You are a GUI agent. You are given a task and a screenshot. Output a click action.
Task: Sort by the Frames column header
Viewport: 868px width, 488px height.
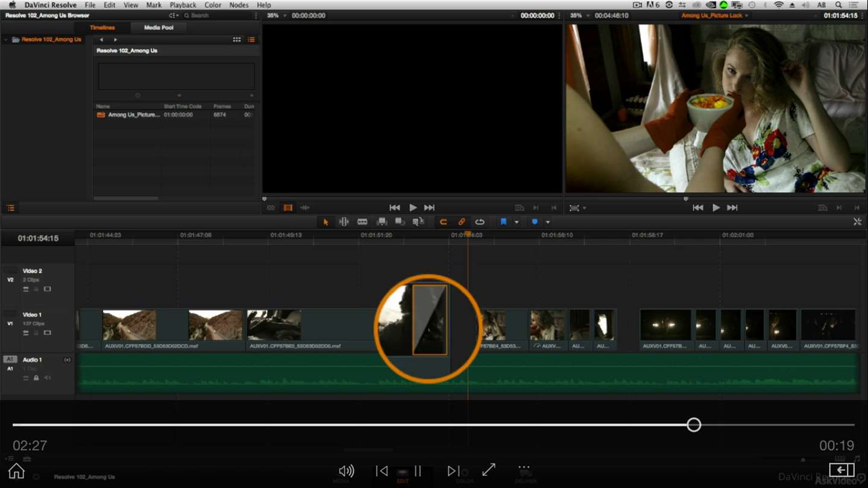(x=222, y=107)
